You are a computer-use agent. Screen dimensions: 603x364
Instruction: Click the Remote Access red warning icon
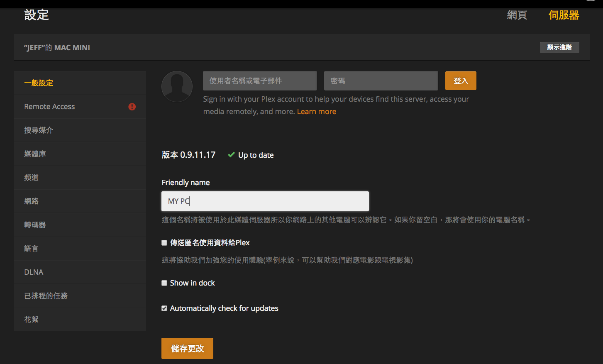click(x=132, y=107)
